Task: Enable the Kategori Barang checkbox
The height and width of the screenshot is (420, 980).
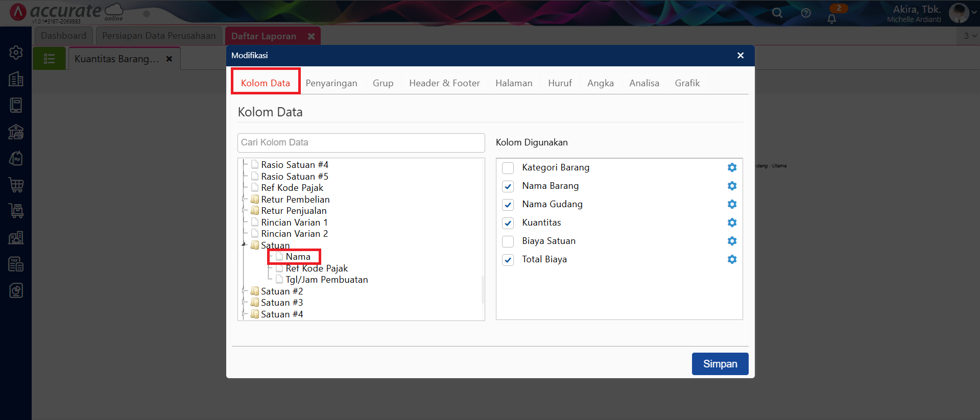Action: point(508,168)
